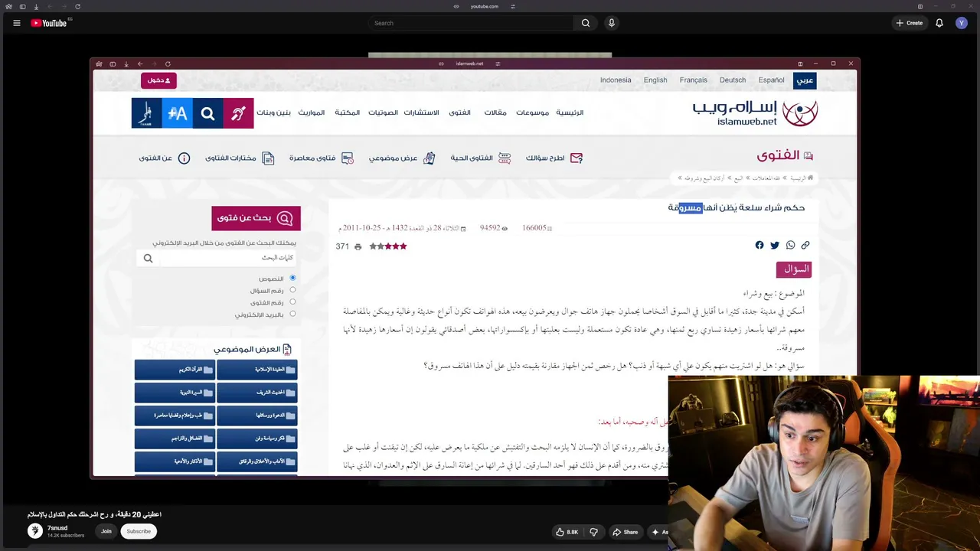This screenshot has width=980, height=551.
Task: Open the القرآن الكريم topic folder
Action: pos(175,370)
